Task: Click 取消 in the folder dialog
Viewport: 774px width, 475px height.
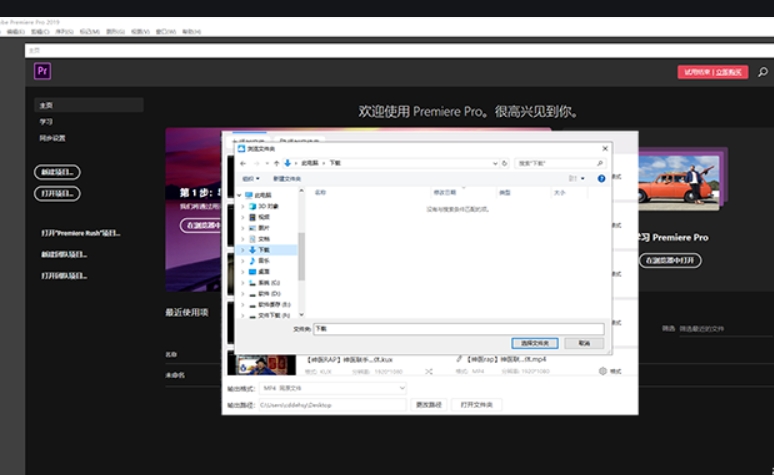Action: tap(584, 343)
